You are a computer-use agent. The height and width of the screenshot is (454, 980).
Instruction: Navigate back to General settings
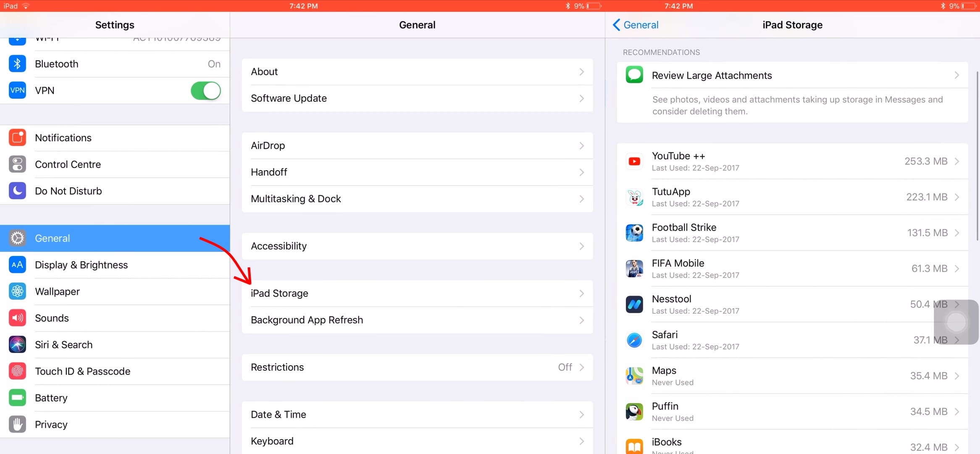(x=635, y=25)
